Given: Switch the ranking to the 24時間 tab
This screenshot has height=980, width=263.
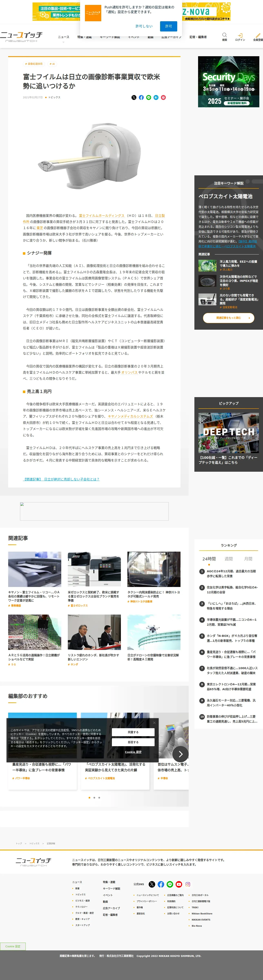Looking at the screenshot, I should click(x=209, y=559).
